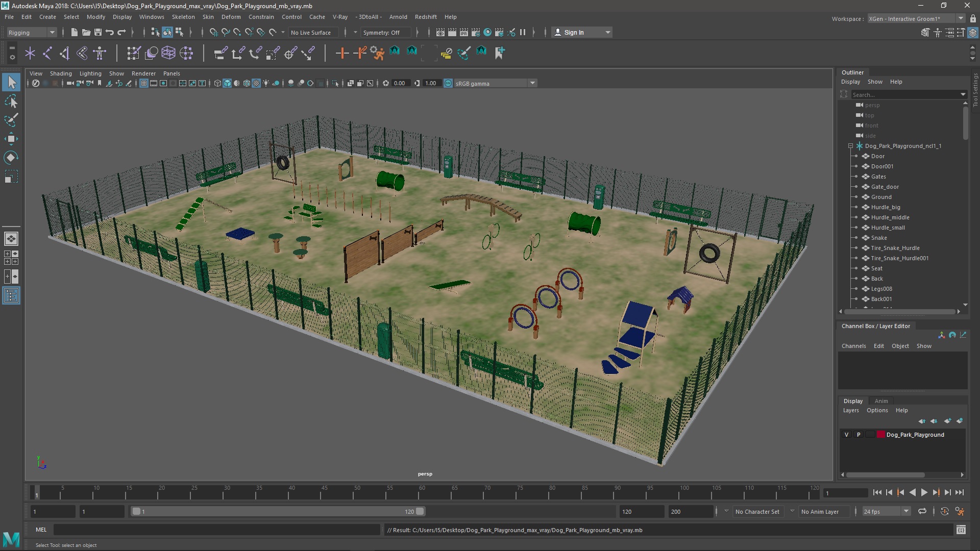This screenshot has width=980, height=551.
Task: Open the Renderer dropdown in menu bar
Action: tap(143, 72)
